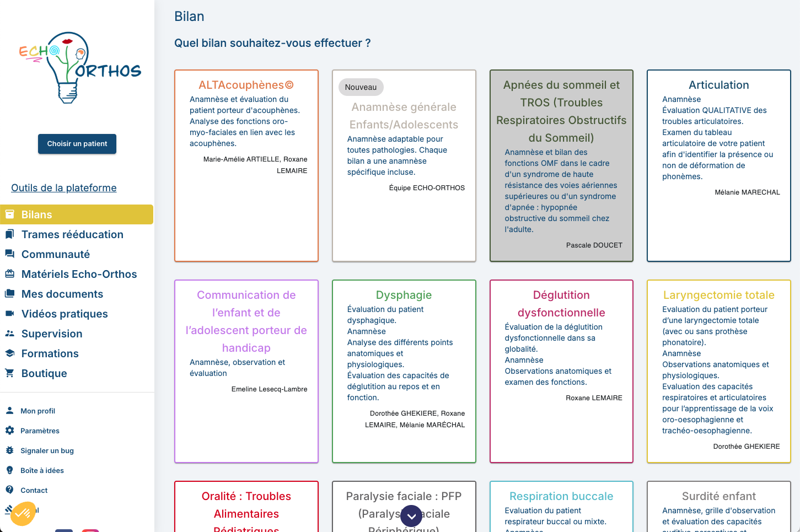Click the Boîte à idées lightbulb icon

tap(10, 470)
